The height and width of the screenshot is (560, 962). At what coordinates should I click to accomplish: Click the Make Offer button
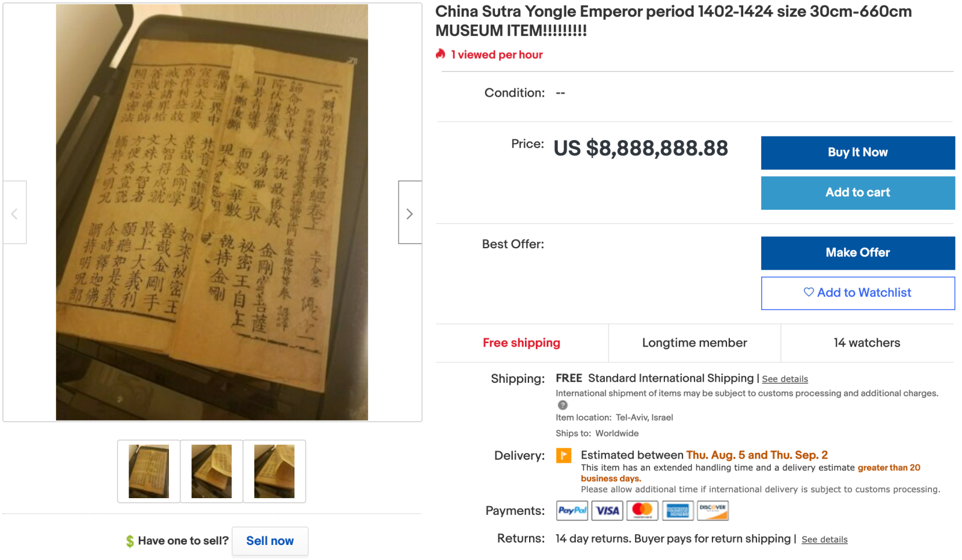(858, 253)
